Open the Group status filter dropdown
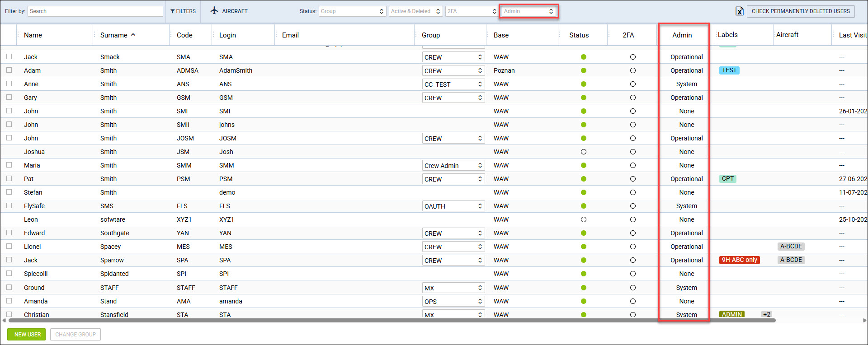Image resolution: width=868 pixels, height=345 pixels. (x=352, y=11)
